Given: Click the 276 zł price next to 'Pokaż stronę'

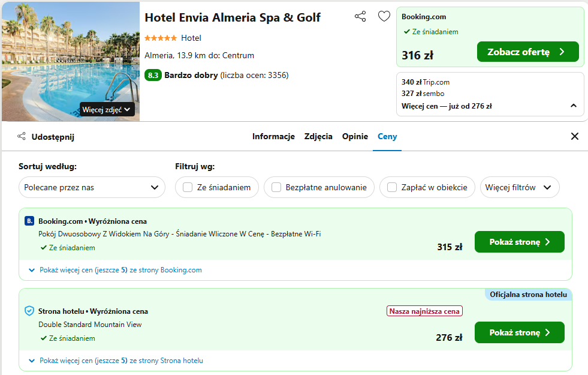Looking at the screenshot, I should point(449,337).
